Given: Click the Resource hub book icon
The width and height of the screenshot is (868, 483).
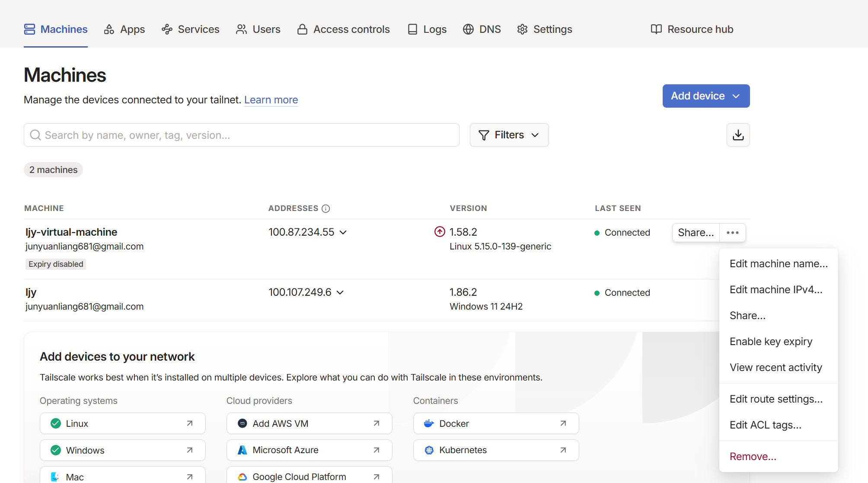Looking at the screenshot, I should point(656,29).
